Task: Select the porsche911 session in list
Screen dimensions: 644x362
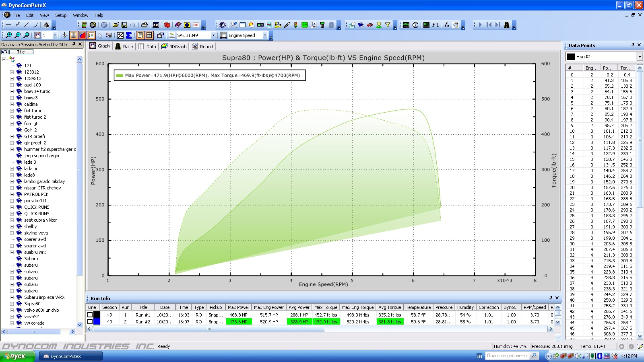Action: (35, 201)
